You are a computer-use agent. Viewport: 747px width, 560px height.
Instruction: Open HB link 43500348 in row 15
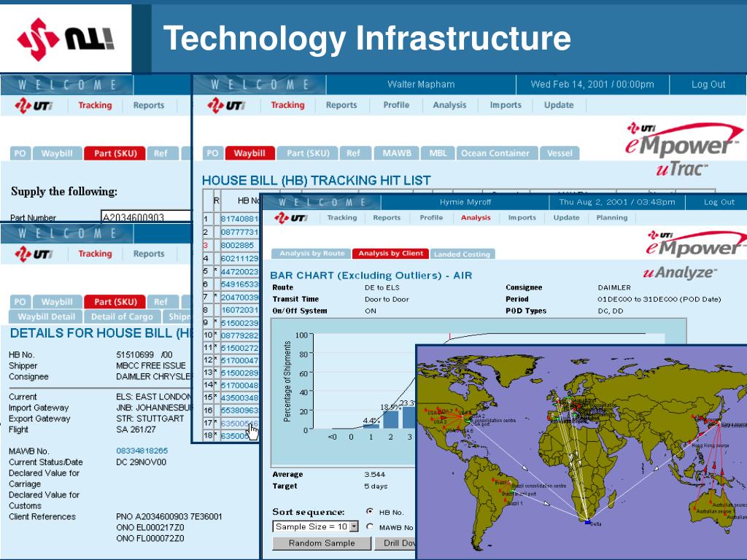(239, 397)
